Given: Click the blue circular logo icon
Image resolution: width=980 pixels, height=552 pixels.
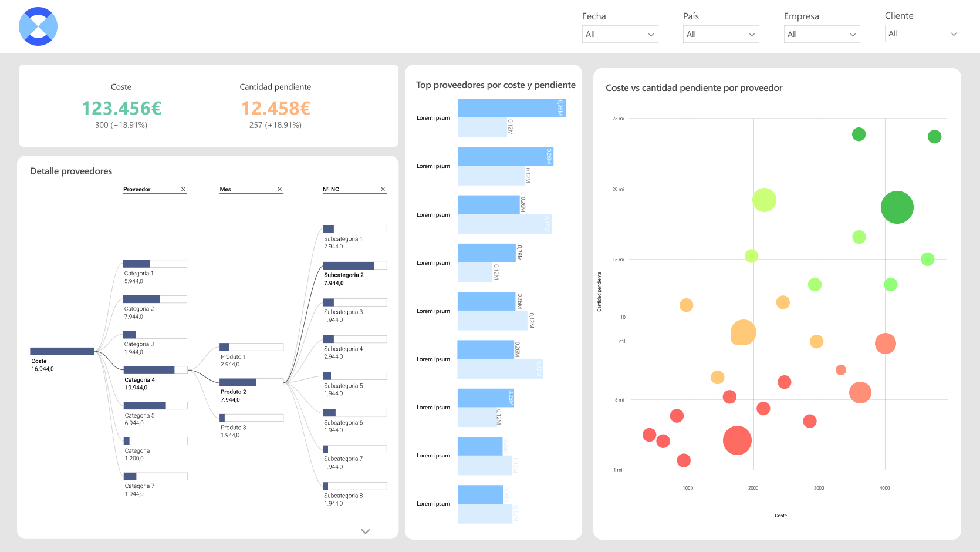Looking at the screenshot, I should click(38, 26).
